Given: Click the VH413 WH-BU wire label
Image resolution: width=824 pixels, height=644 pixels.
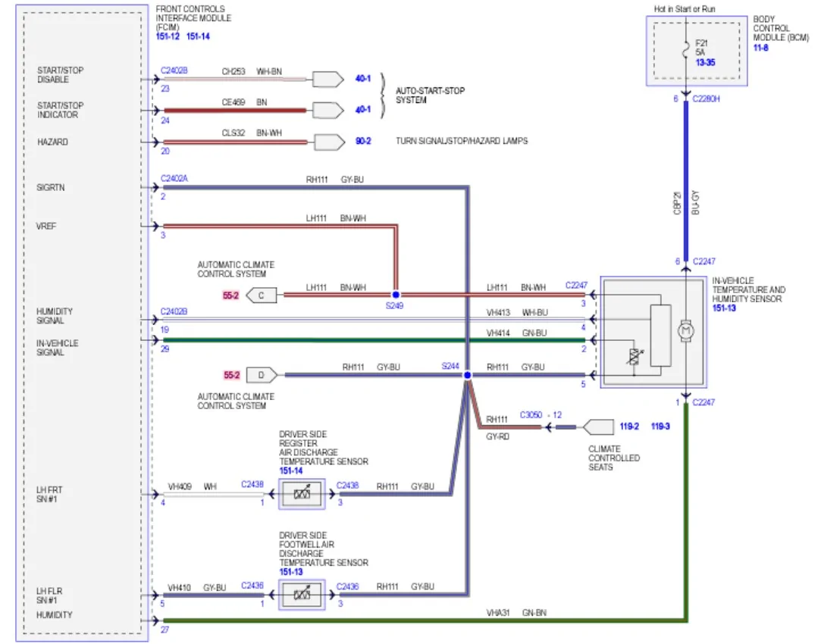Looking at the screenshot, I should (x=517, y=313).
